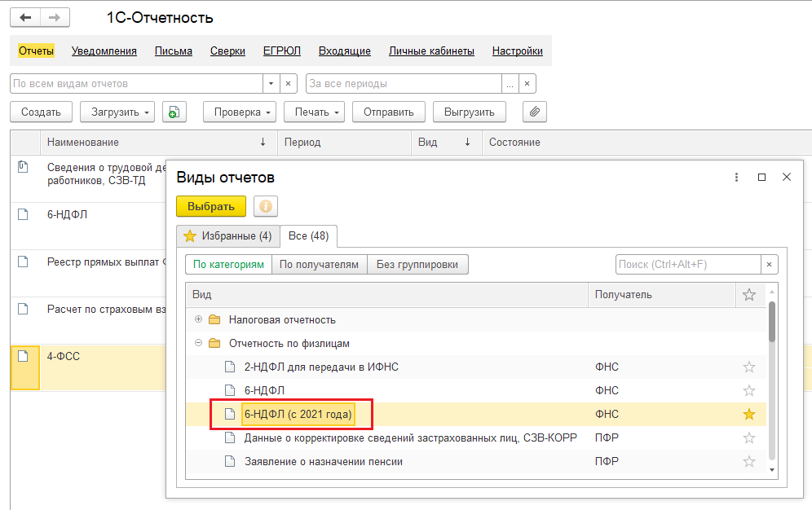Click the star column header
The image size is (812, 510).
tap(749, 295)
